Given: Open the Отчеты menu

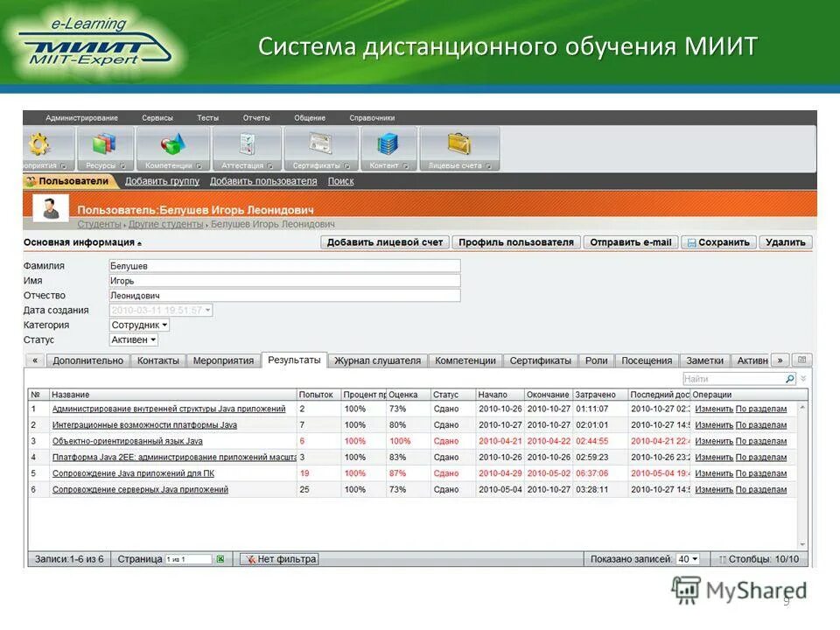Looking at the screenshot, I should click(x=256, y=118).
